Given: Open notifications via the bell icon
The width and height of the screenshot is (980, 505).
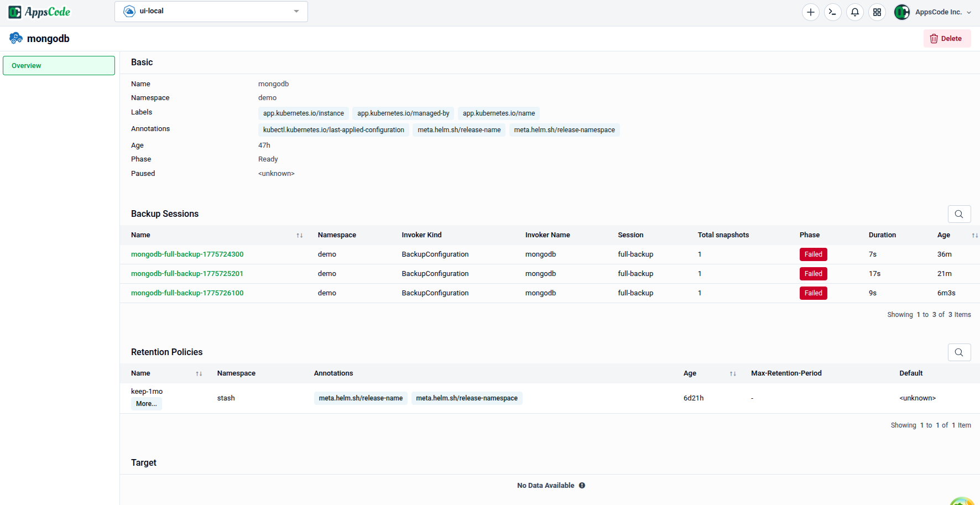Looking at the screenshot, I should pyautogui.click(x=854, y=12).
